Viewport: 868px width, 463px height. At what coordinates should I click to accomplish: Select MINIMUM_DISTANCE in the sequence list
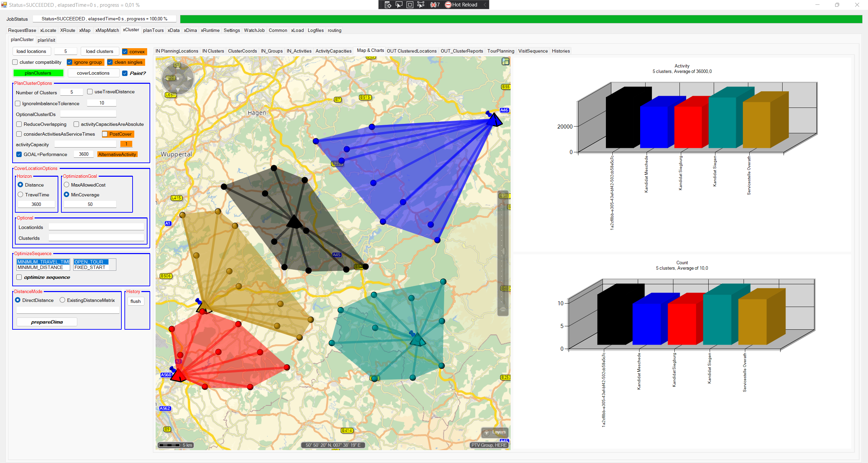coord(40,267)
